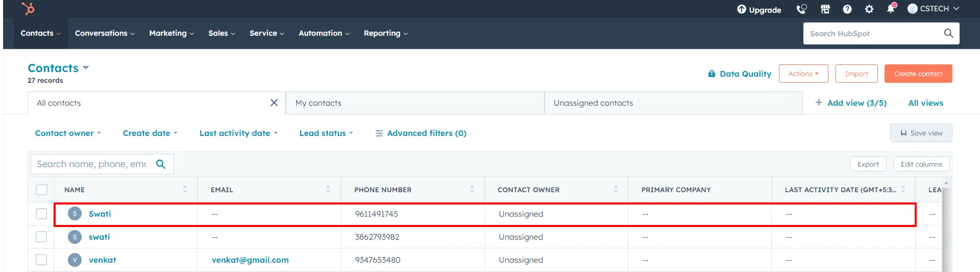Click Add view (3/5) link
This screenshot has width=980, height=272.
(x=851, y=103)
